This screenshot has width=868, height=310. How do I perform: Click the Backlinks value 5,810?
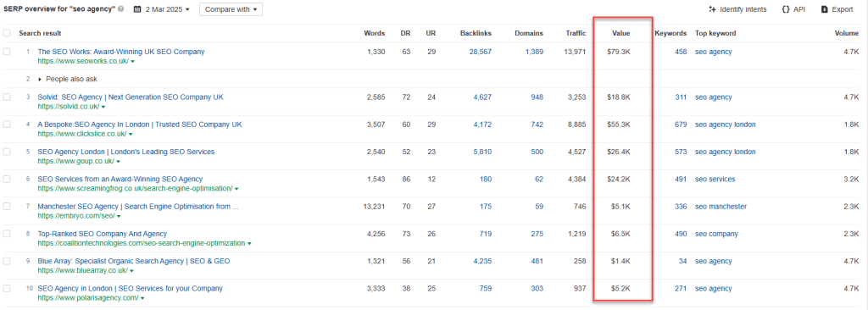482,152
